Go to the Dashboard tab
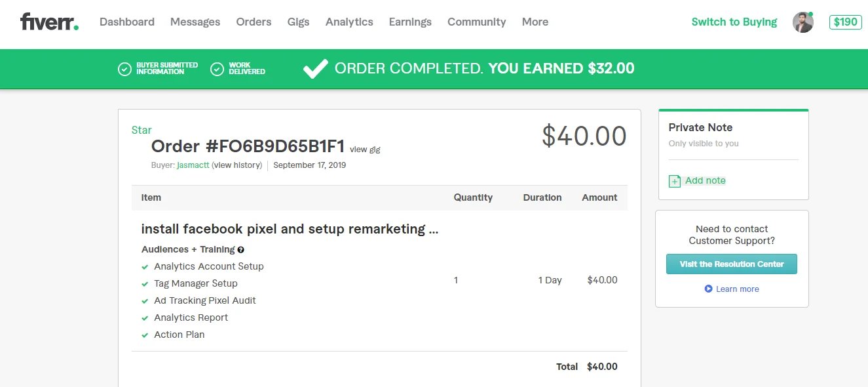 pos(127,22)
